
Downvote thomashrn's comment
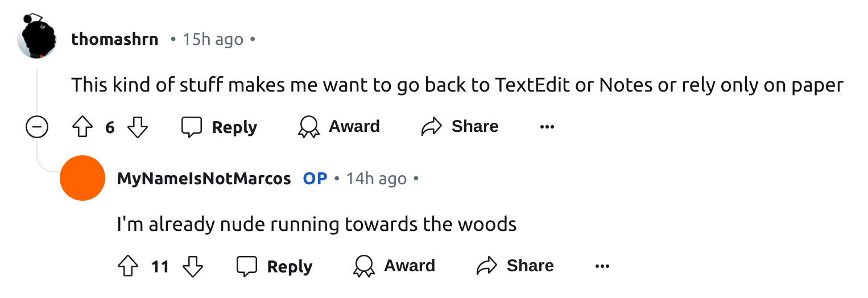click(137, 127)
